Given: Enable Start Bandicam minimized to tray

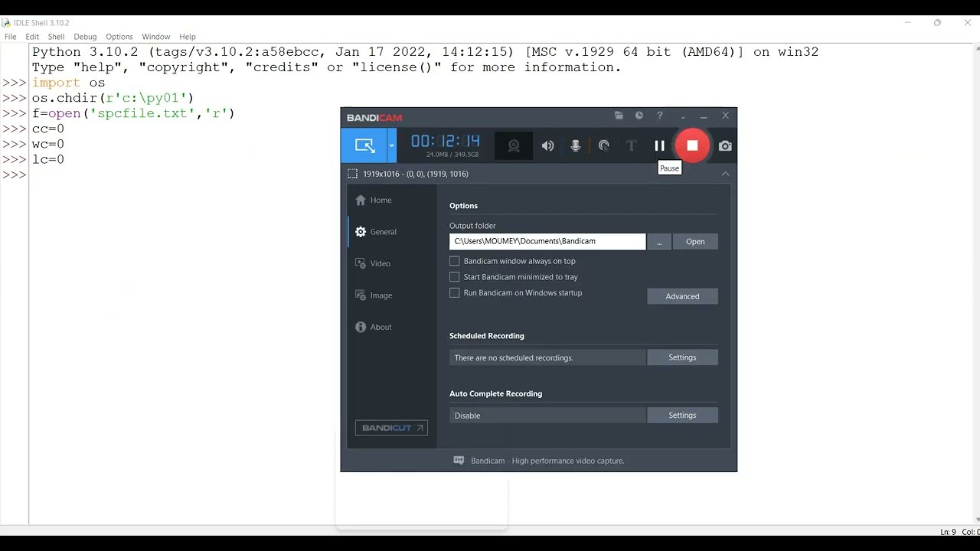Looking at the screenshot, I should point(455,277).
